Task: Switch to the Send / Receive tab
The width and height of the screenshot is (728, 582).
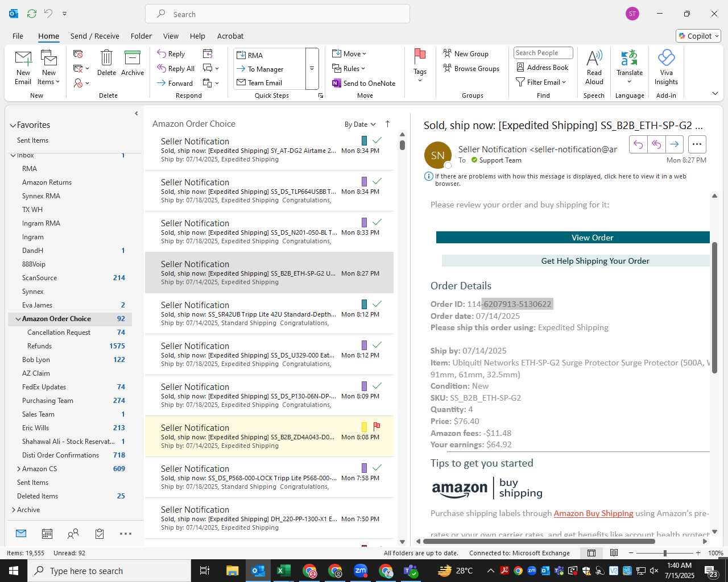Action: click(95, 36)
